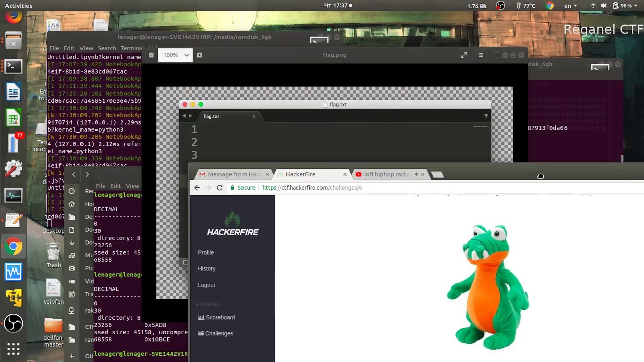
Task: Open Search menu in back terminal
Action: click(107, 48)
